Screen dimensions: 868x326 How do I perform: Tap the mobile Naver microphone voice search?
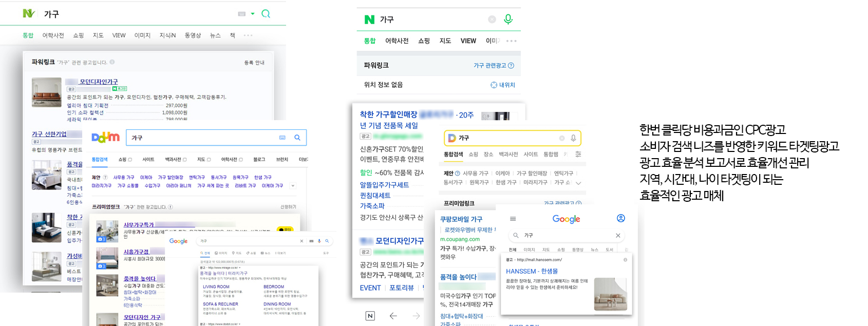point(508,19)
